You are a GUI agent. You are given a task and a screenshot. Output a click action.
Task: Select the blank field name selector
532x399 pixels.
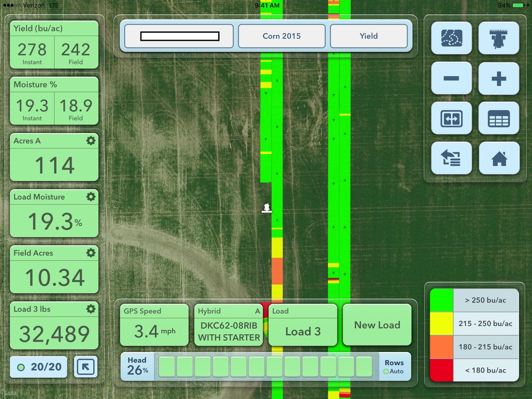179,36
